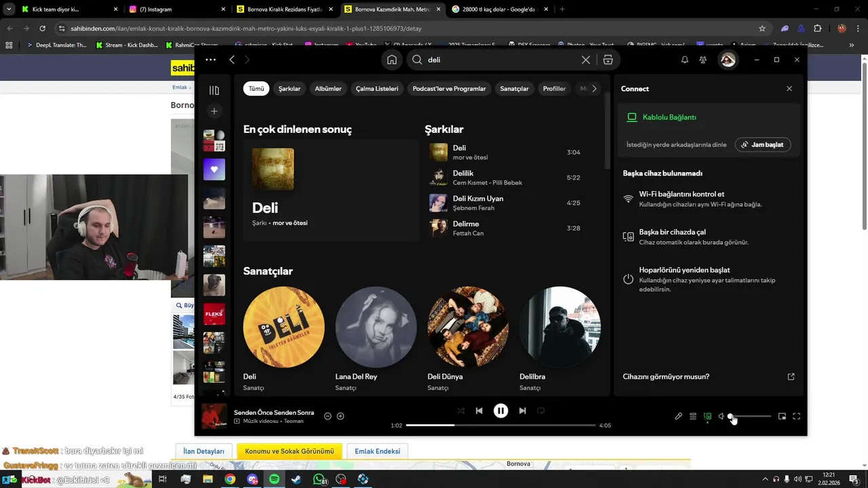Select the 'Albümler' filter chip
This screenshot has width=868, height=488.
pyautogui.click(x=328, y=89)
